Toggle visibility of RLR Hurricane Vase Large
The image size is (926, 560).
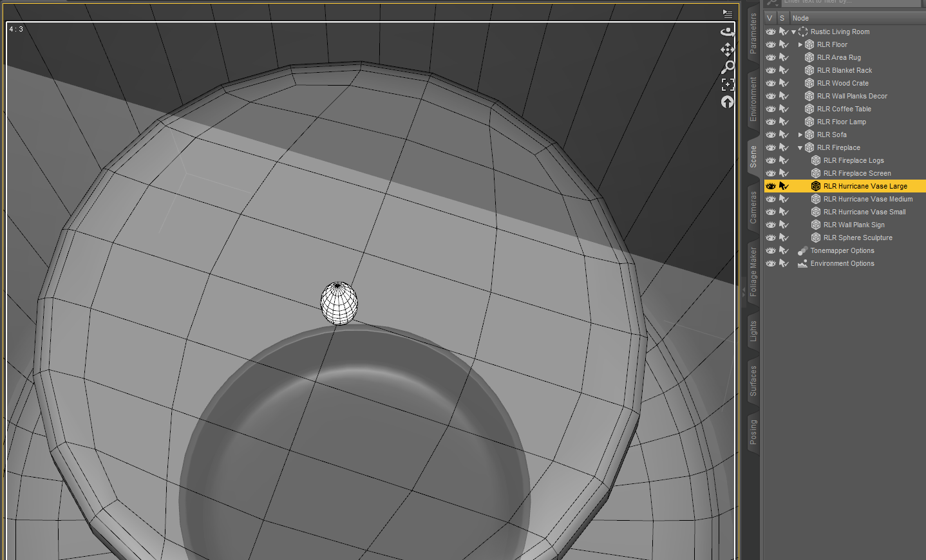point(771,186)
